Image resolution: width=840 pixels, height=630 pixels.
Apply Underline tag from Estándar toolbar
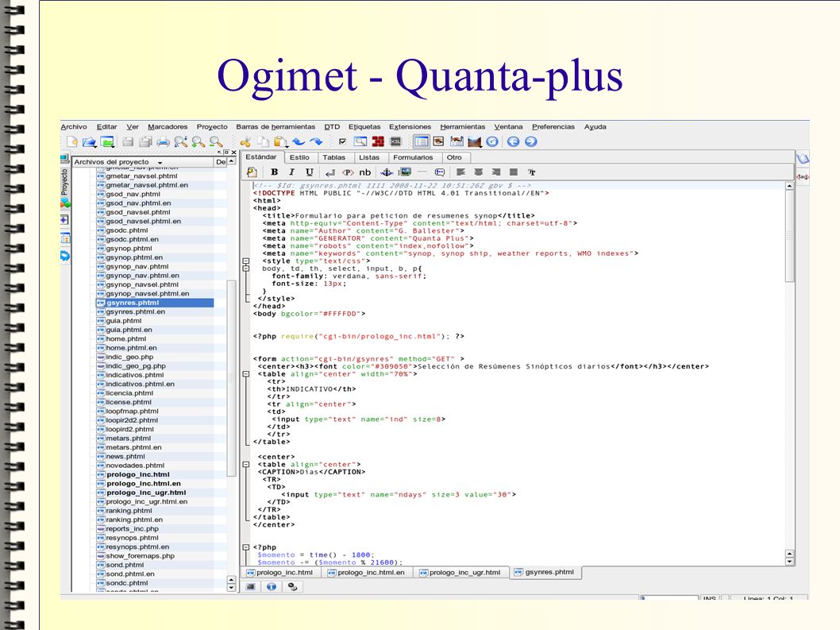309,172
